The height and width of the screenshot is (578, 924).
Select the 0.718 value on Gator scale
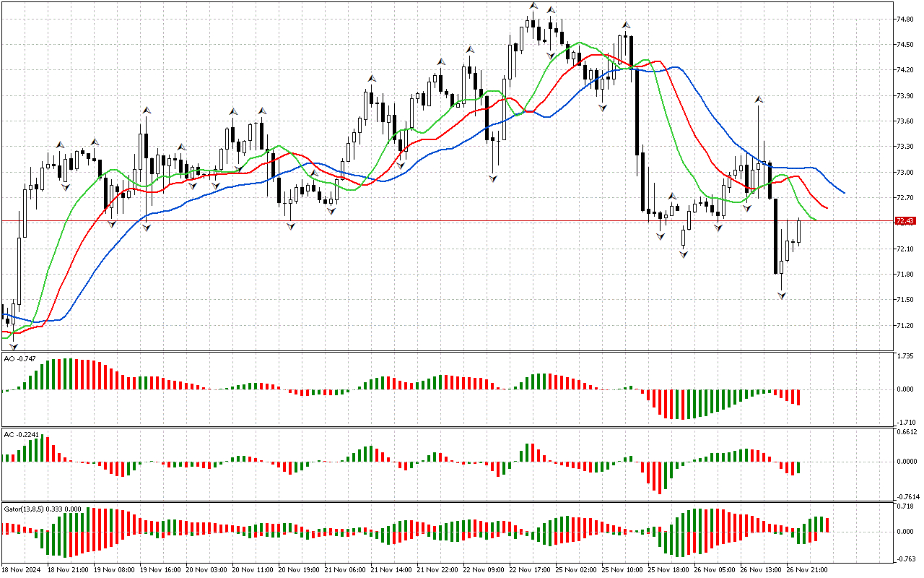[905, 506]
